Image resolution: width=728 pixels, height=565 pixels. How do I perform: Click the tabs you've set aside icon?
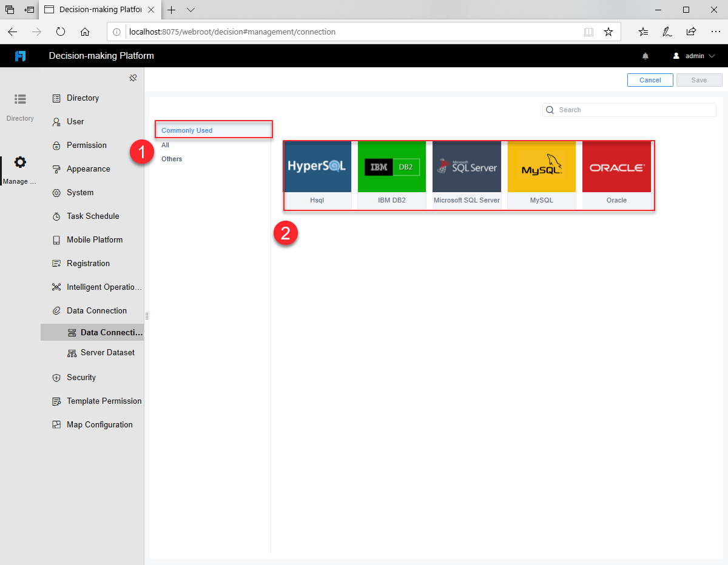(x=10, y=10)
